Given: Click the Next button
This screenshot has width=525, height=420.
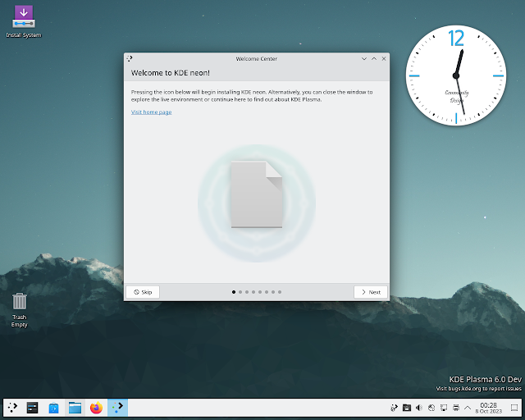Looking at the screenshot, I should point(371,292).
